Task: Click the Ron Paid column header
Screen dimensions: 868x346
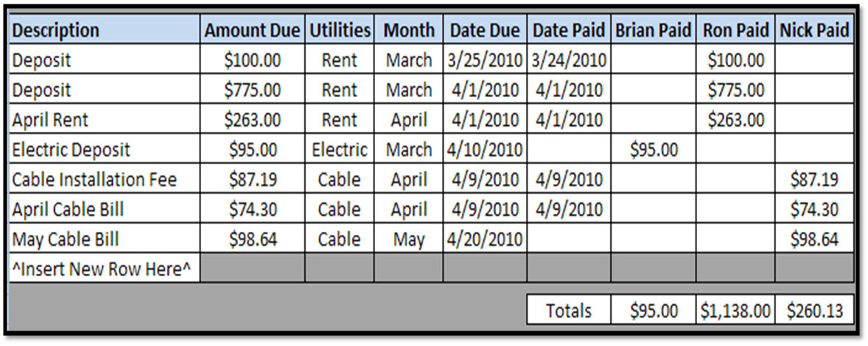Action: [x=735, y=30]
